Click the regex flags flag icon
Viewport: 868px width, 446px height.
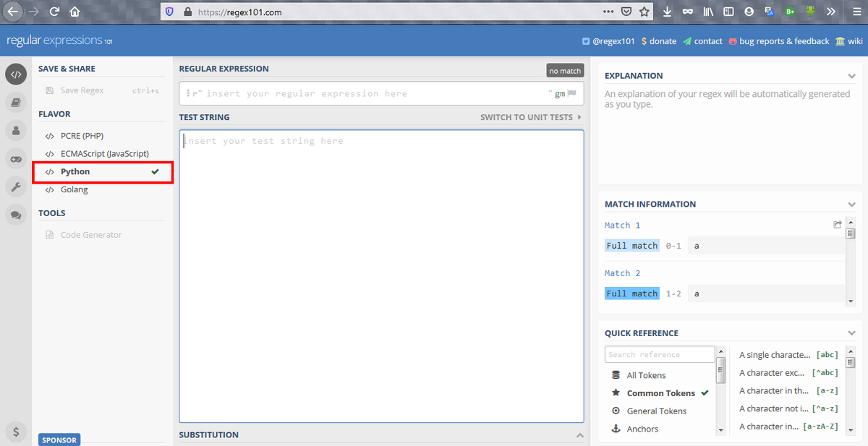tap(571, 93)
